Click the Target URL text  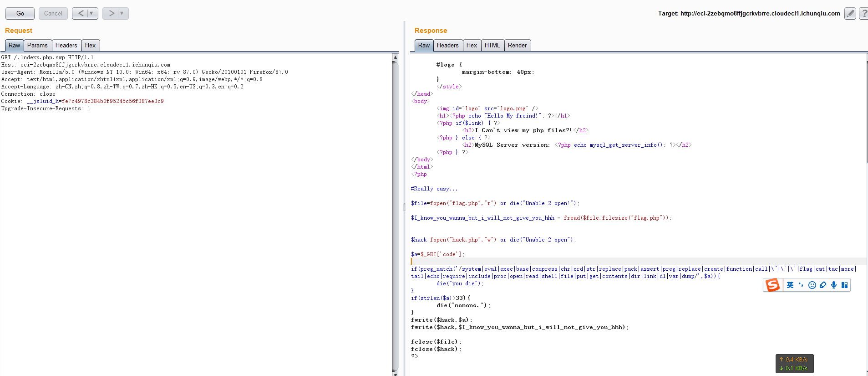click(x=749, y=13)
